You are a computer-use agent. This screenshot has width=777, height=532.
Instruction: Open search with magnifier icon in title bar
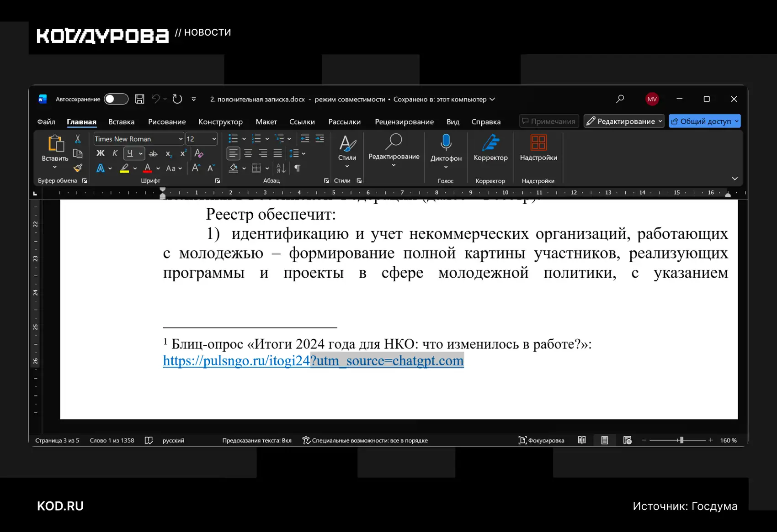click(x=620, y=99)
